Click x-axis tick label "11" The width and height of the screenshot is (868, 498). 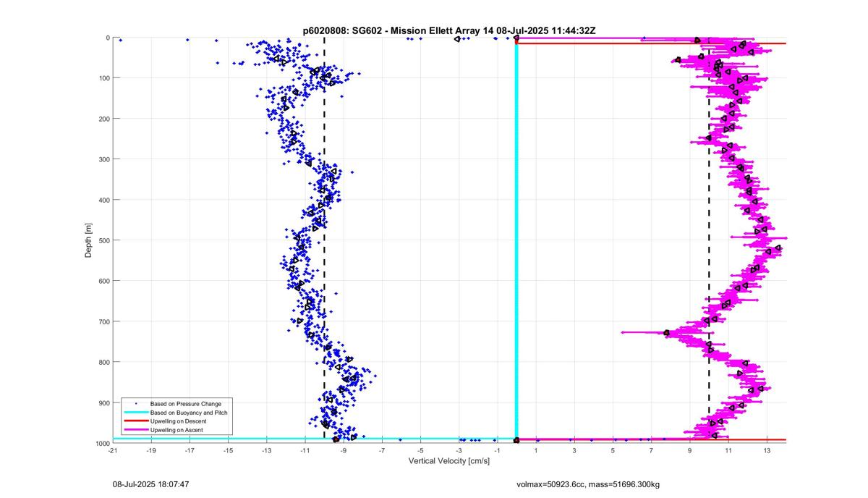click(x=728, y=450)
